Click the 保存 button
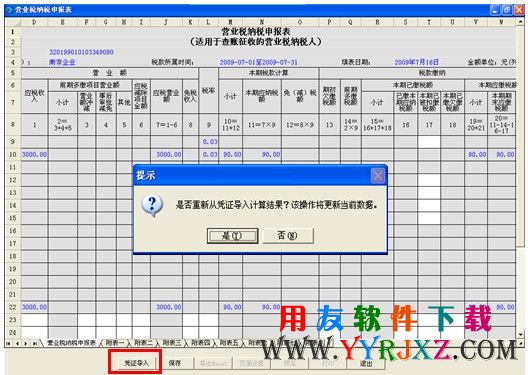 [175, 363]
